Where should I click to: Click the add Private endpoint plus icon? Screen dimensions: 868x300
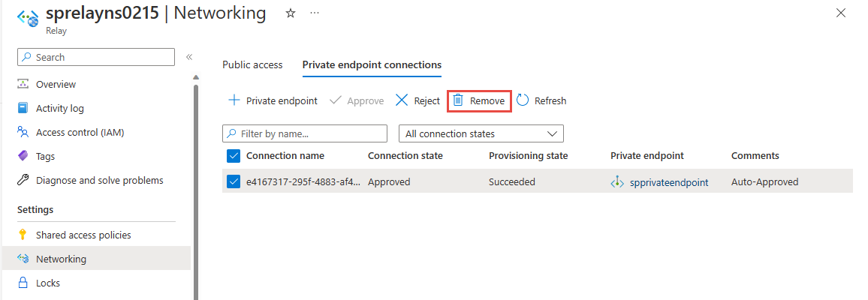[x=234, y=100]
